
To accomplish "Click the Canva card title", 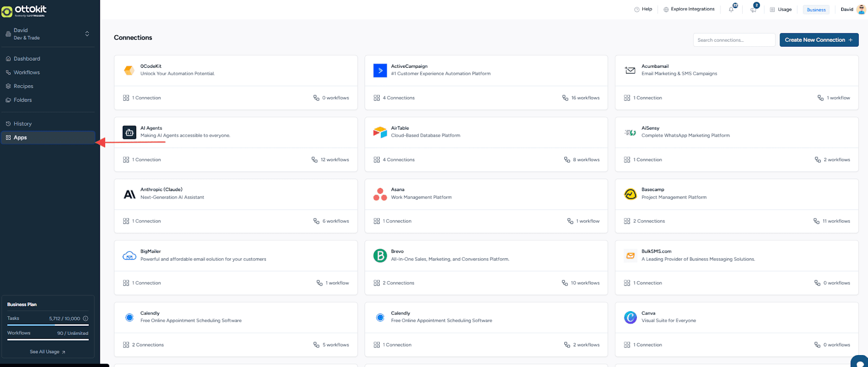I will 648,313.
